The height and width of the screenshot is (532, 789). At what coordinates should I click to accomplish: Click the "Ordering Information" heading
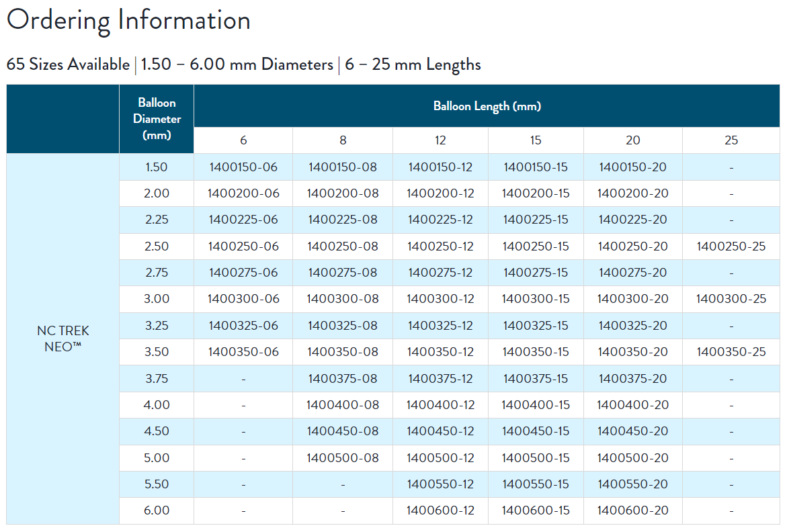click(128, 21)
